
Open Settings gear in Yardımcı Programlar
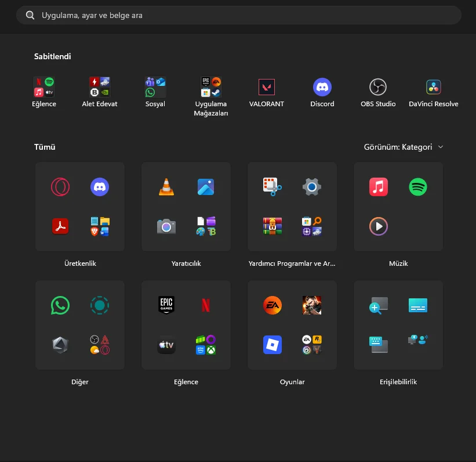point(312,187)
